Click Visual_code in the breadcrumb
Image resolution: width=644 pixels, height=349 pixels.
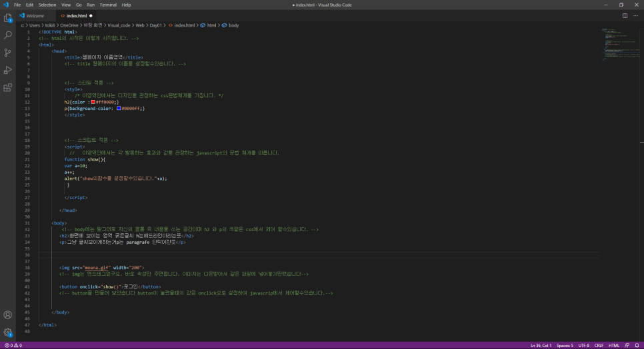tap(119, 25)
